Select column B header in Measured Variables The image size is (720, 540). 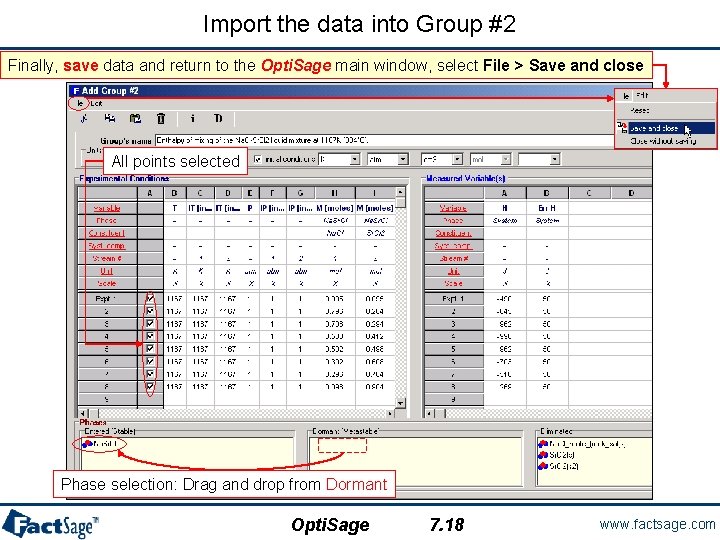tap(547, 193)
